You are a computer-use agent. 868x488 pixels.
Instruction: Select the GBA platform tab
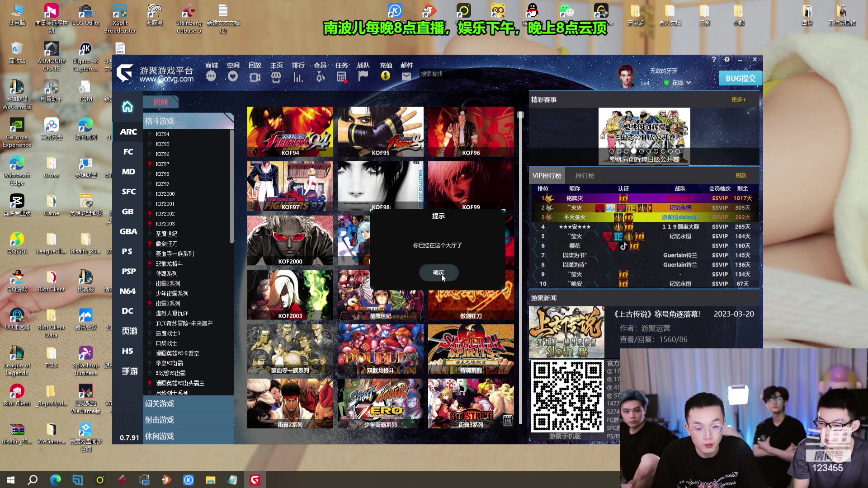coord(128,231)
